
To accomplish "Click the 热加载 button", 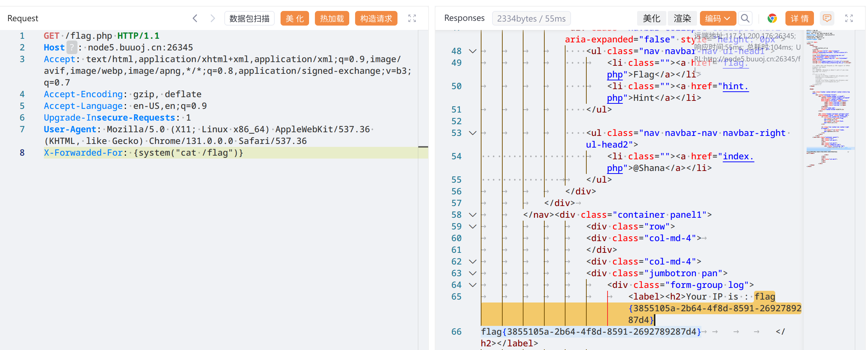I will [x=332, y=18].
